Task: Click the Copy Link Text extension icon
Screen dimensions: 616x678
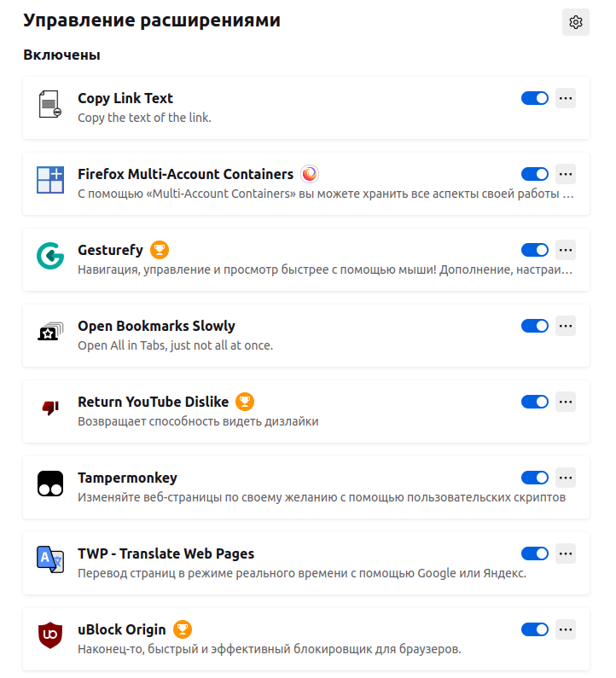Action: pyautogui.click(x=50, y=104)
